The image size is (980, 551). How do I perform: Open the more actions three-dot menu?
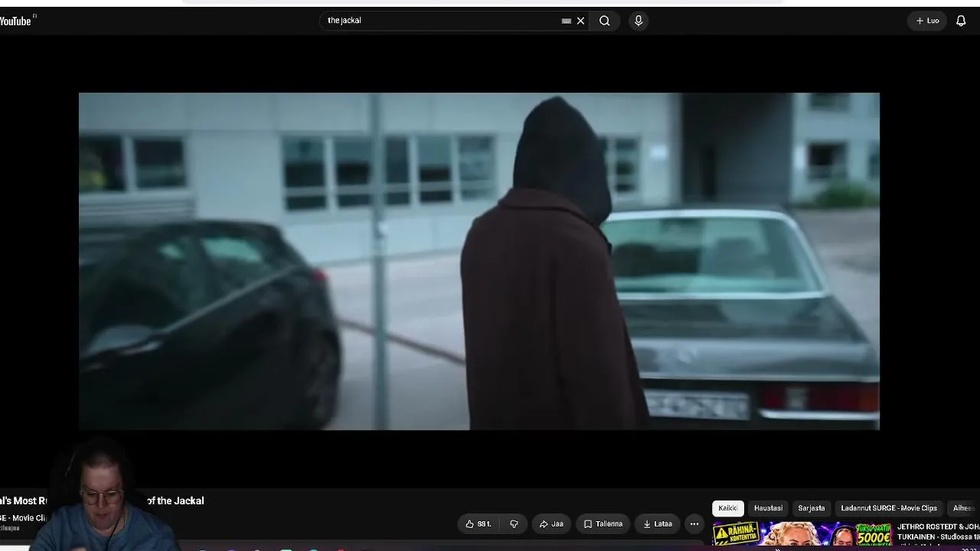694,524
